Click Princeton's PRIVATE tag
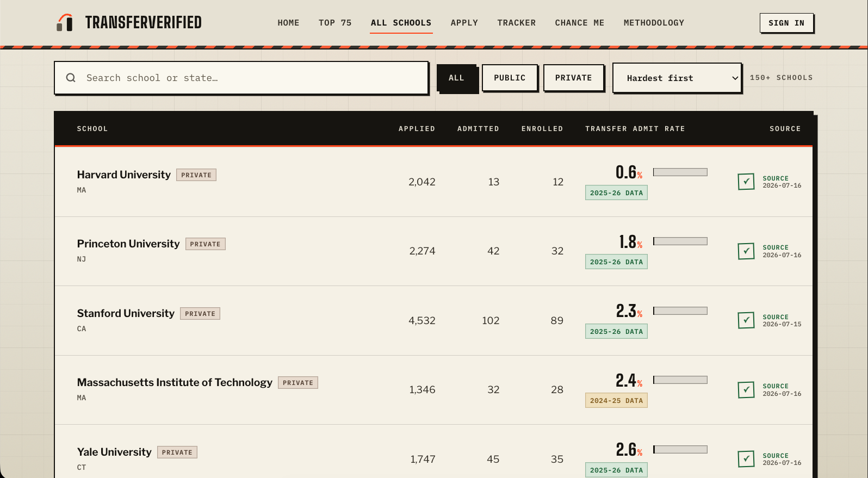Image resolution: width=868 pixels, height=478 pixels. pos(206,244)
